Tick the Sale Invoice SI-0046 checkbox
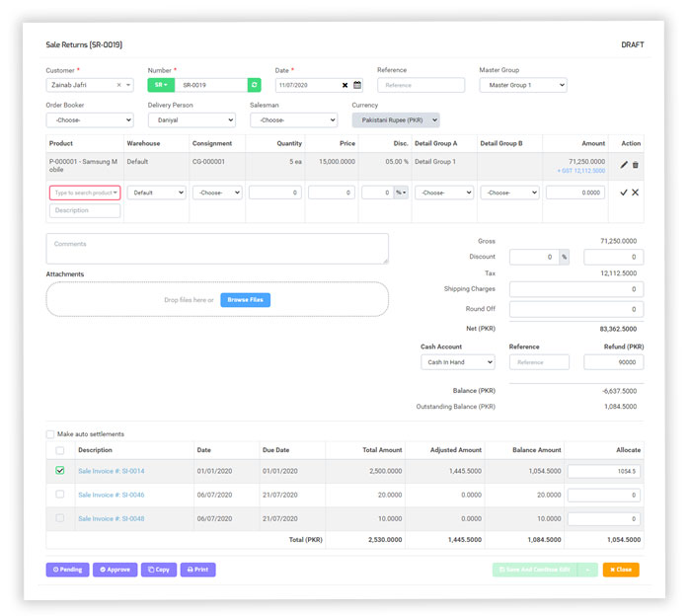Image resolution: width=690 pixels, height=616 pixels. [60, 495]
